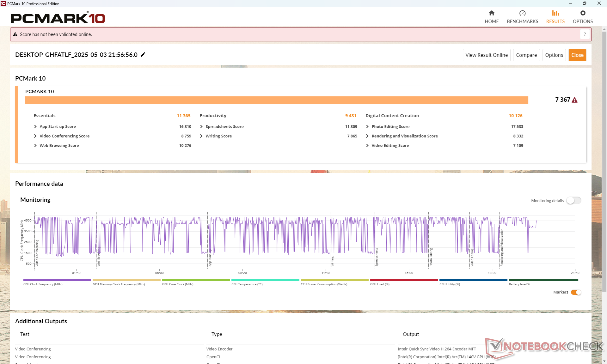
Task: Click the result name DESKTOP-GHFATLF text
Action: tap(76, 55)
